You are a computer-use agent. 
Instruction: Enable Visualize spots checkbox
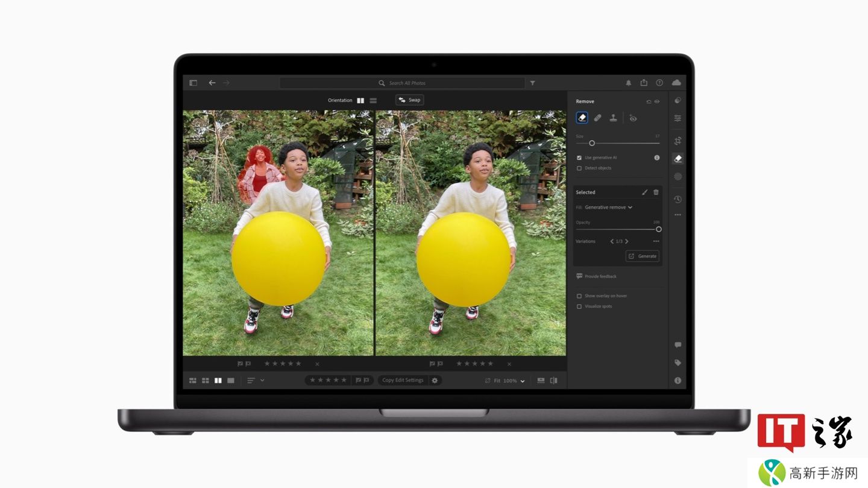(579, 306)
